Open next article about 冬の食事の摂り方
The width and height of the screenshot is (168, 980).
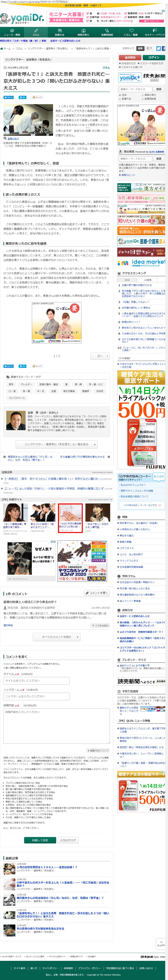coord(82,457)
